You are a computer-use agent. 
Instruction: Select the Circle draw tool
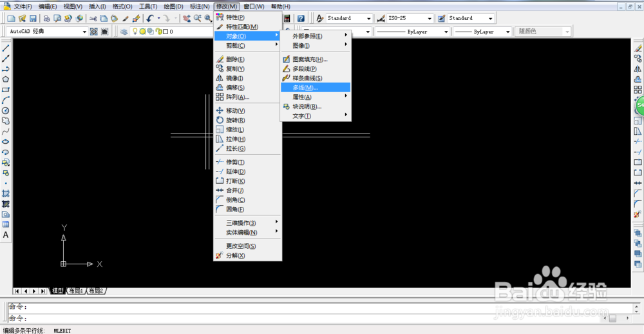coord(6,110)
